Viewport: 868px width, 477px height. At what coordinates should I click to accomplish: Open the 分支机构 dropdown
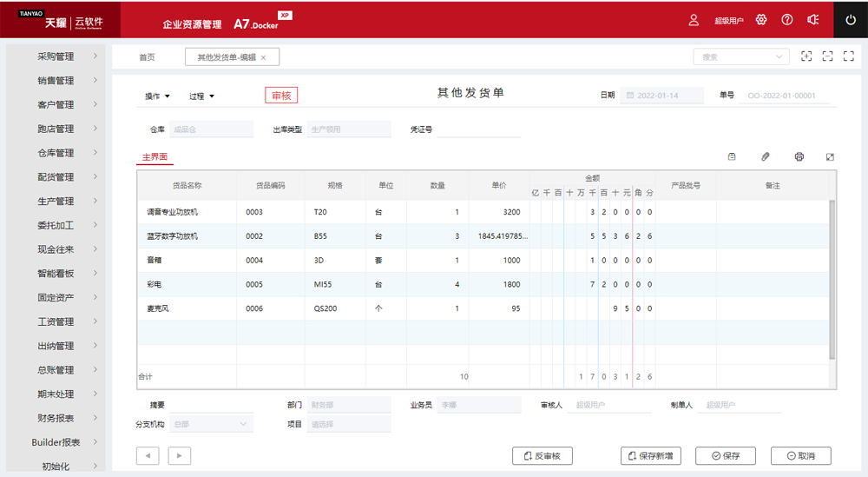pos(212,424)
